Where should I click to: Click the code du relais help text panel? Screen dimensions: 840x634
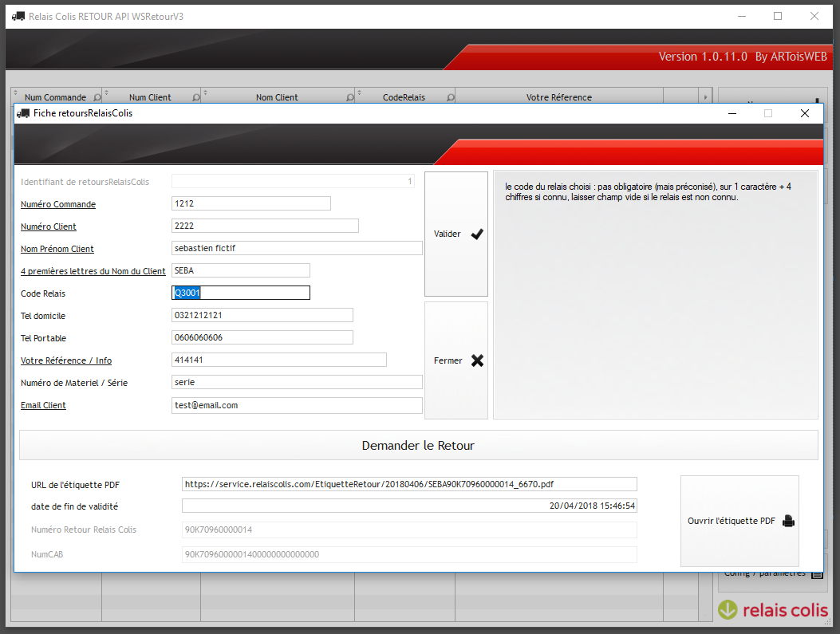pyautogui.click(x=655, y=295)
